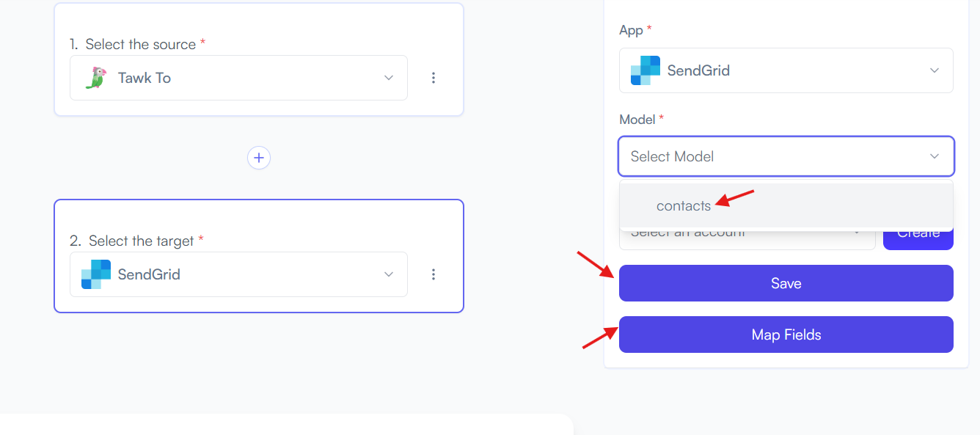The image size is (980, 435).
Task: Expand the Tawk To source dropdown chevron
Action: 389,78
